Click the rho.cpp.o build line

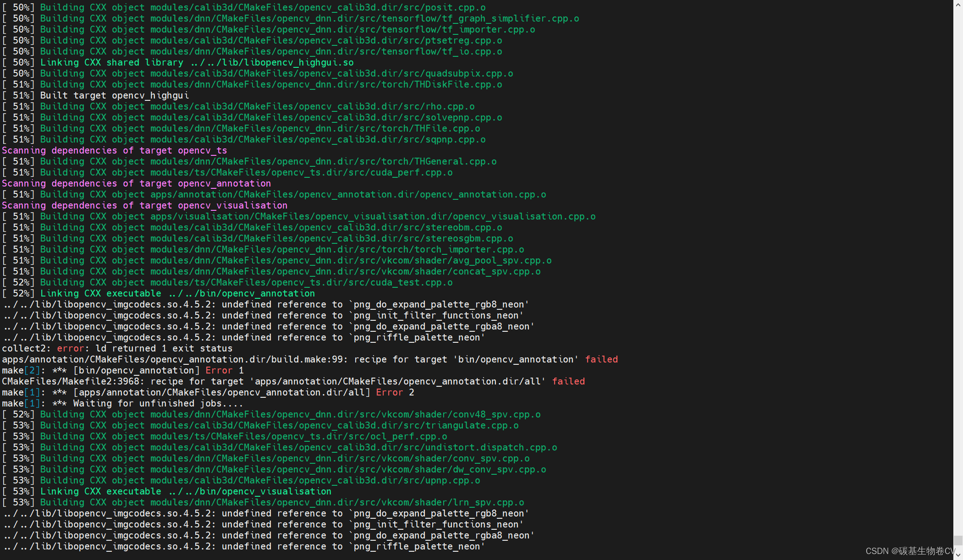pyautogui.click(x=238, y=106)
